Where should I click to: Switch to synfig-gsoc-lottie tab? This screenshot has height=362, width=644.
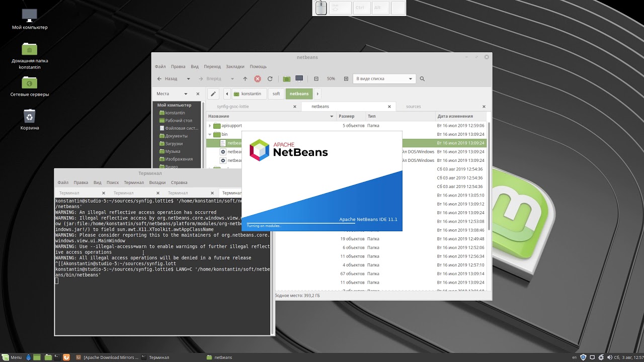[254, 107]
